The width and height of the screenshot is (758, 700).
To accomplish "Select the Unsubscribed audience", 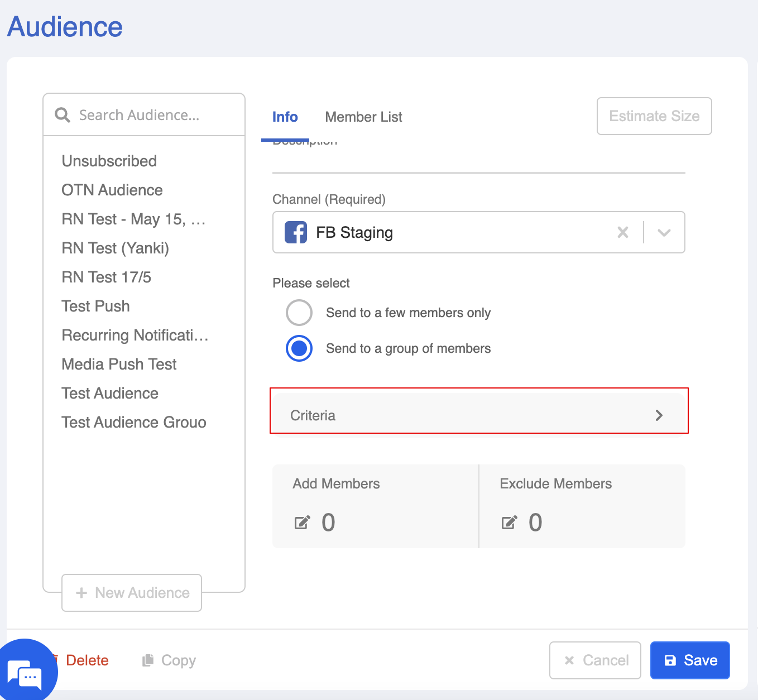I will point(109,161).
